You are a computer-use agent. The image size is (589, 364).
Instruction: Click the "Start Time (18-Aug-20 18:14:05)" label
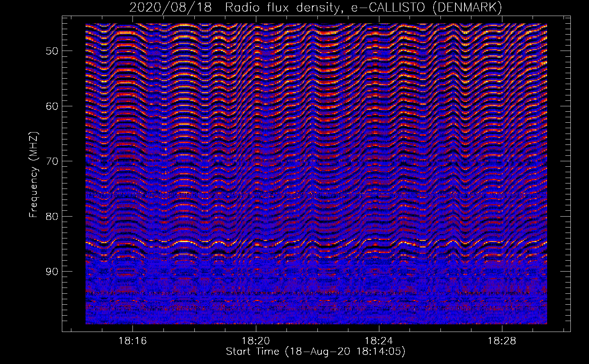tap(316, 352)
